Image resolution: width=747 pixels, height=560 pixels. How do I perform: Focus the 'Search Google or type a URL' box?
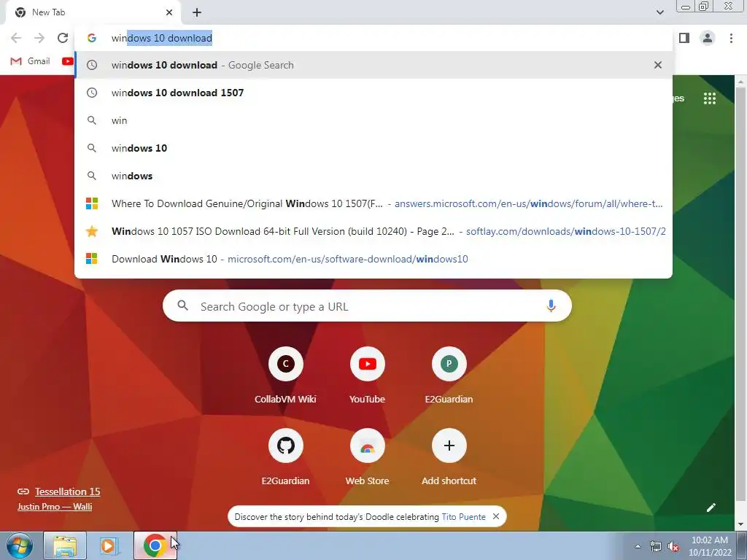click(368, 306)
